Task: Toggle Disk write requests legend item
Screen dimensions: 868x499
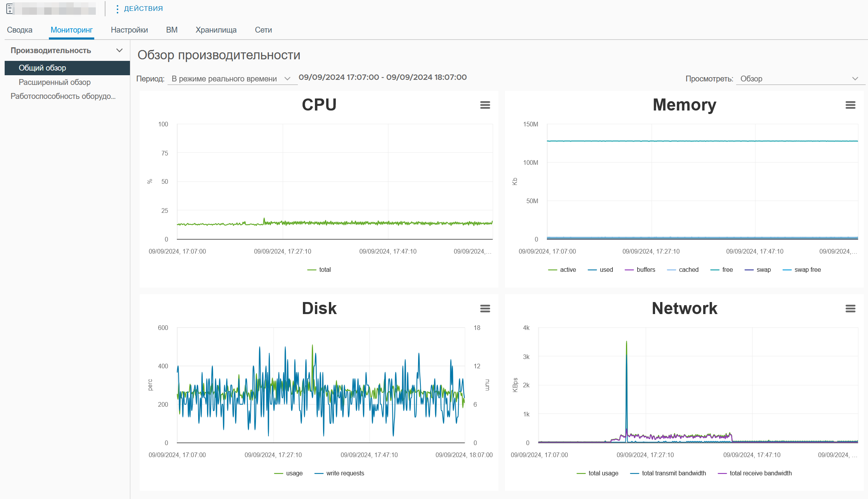Action: coord(339,473)
